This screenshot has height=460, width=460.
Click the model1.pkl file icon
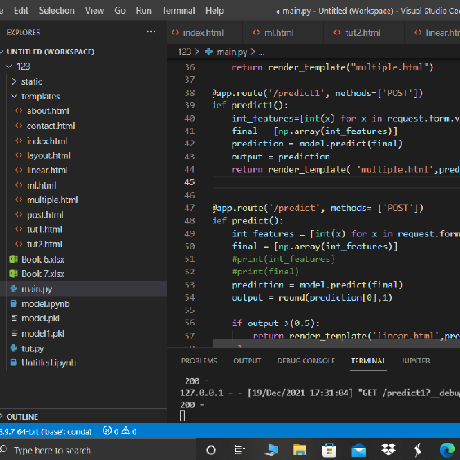coord(14,333)
